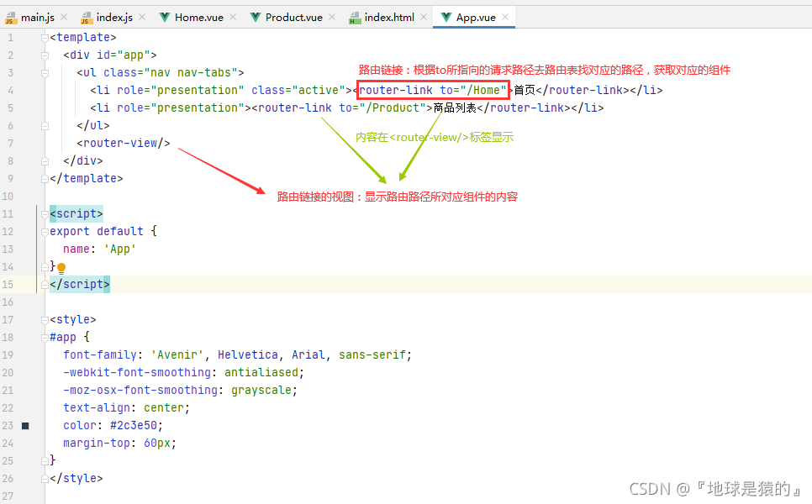This screenshot has height=504, width=812.
Task: Collapse the script tag fold marker
Action: pos(45,214)
